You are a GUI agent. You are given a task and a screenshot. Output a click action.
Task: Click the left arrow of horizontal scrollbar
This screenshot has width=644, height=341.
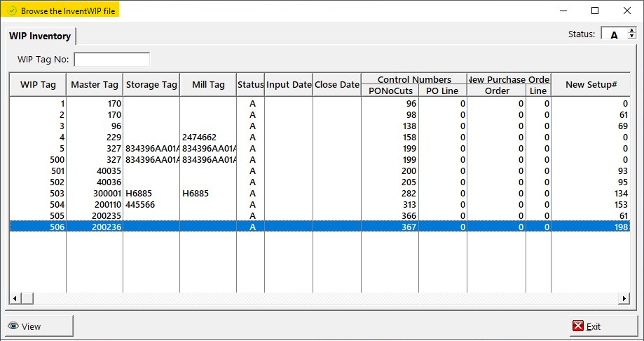(15, 298)
